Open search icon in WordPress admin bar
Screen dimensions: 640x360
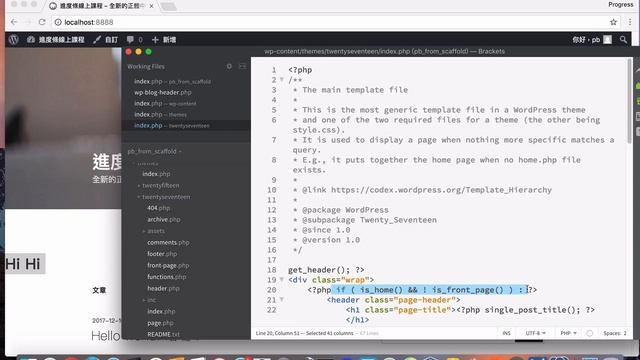pyautogui.click(x=623, y=40)
